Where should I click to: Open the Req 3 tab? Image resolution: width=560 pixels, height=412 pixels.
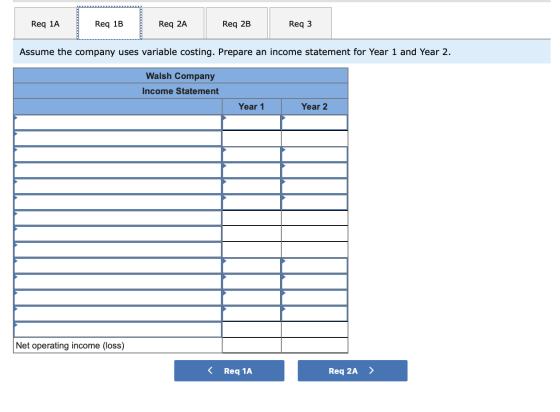tap(300, 24)
